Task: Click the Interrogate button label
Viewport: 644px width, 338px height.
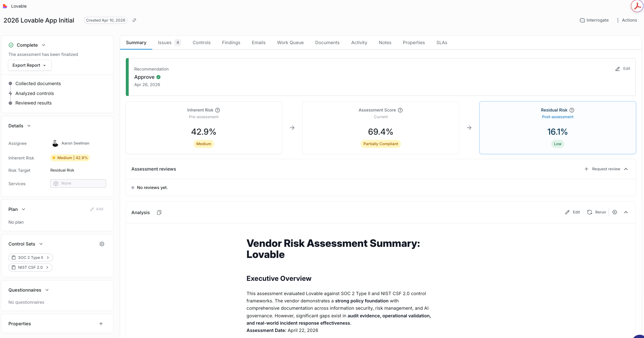Action: (x=597, y=20)
